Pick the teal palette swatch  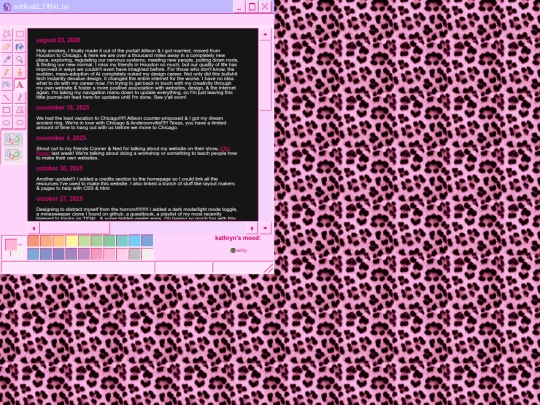point(122,241)
